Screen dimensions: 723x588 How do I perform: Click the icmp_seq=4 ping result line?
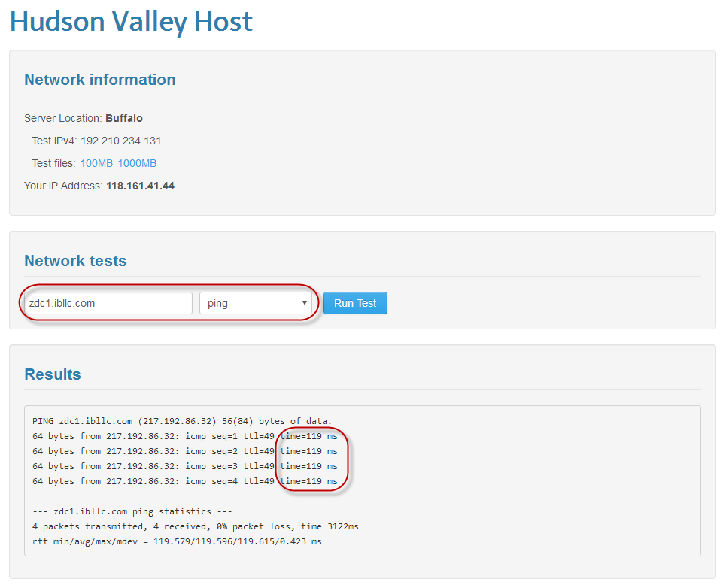pyautogui.click(x=185, y=481)
